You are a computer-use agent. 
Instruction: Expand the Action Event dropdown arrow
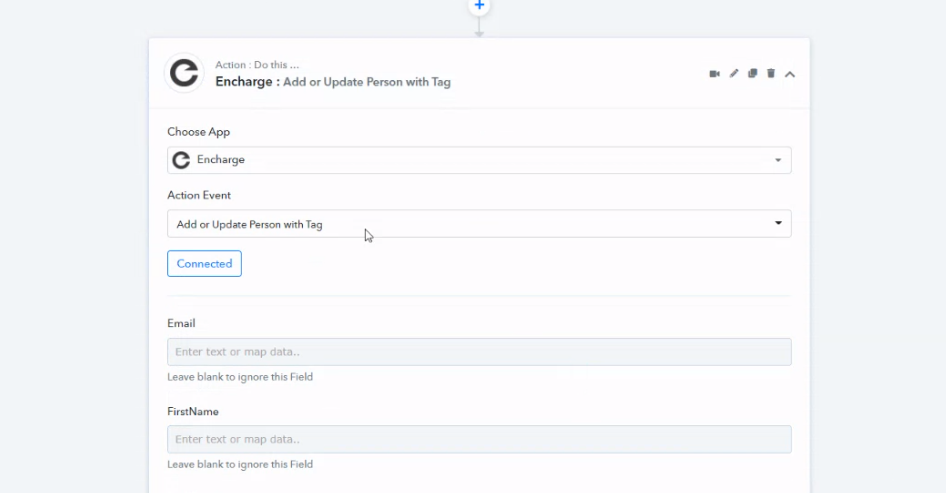[778, 223]
